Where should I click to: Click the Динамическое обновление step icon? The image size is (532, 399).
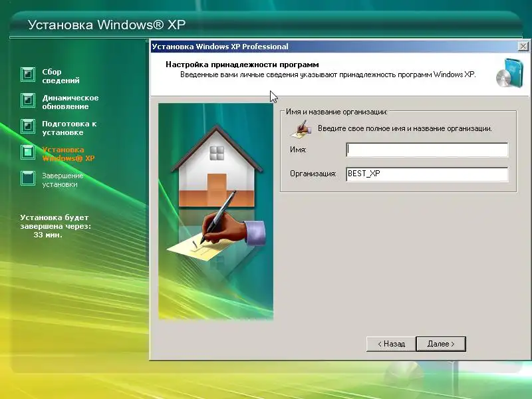coord(28,100)
